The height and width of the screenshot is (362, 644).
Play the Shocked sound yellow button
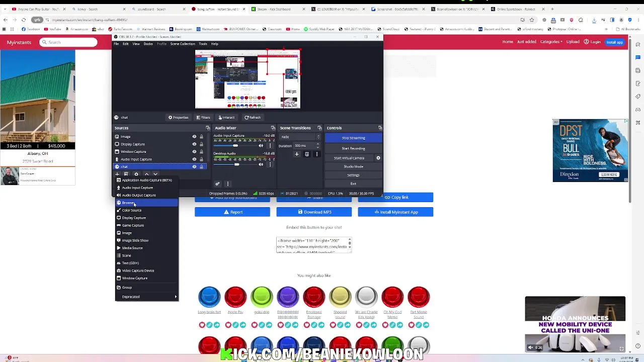(x=340, y=297)
